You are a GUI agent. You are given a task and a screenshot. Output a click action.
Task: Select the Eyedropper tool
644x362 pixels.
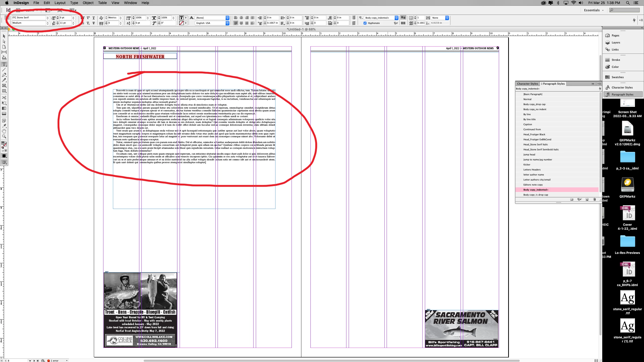(4, 126)
